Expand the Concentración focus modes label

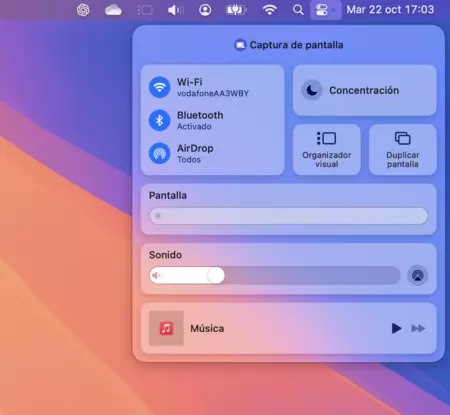point(364,90)
